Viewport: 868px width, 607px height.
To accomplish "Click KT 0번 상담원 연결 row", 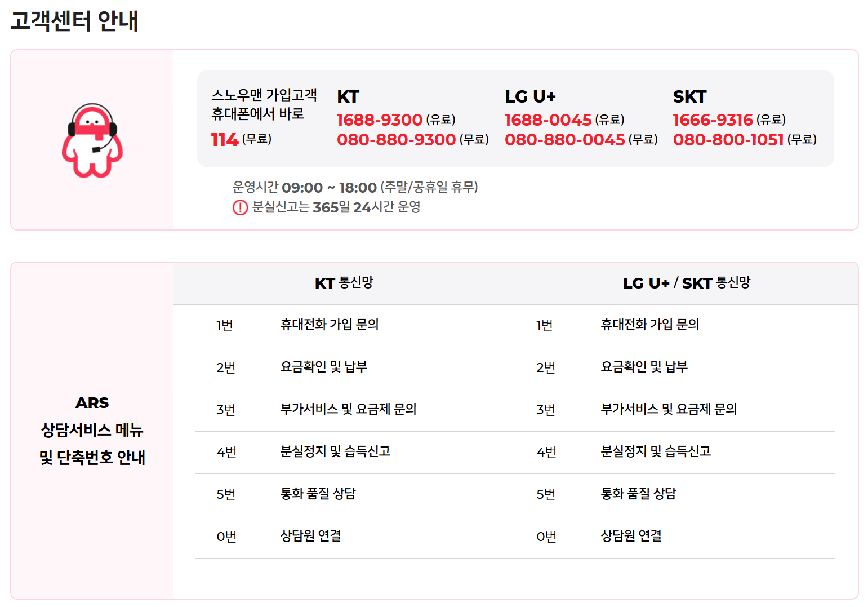I will pyautogui.click(x=311, y=536).
